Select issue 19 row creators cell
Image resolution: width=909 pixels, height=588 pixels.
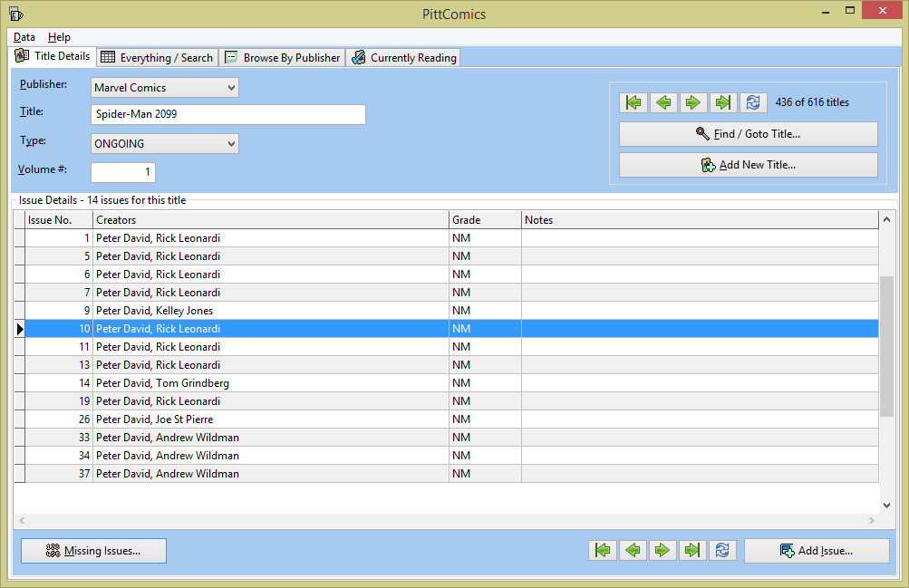coord(271,400)
